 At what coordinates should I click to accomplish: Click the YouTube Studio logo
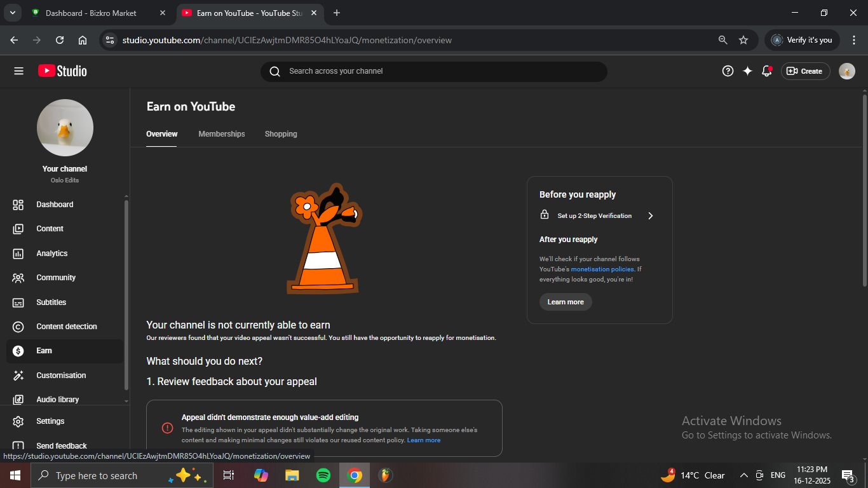click(x=62, y=71)
